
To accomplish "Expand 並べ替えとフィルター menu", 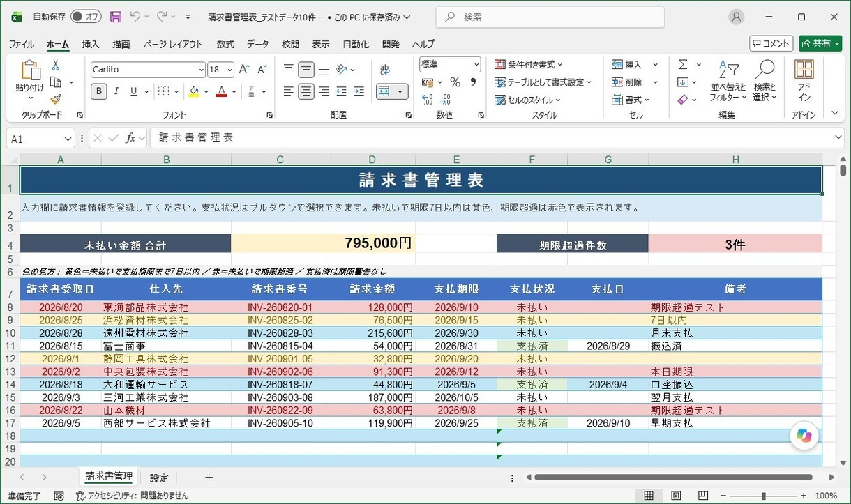I will tap(728, 81).
